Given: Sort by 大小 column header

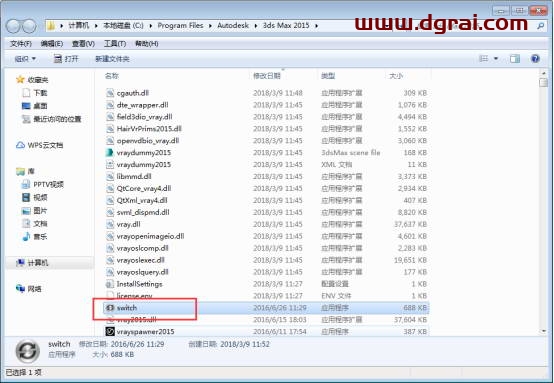Looking at the screenshot, I should coord(396,76).
